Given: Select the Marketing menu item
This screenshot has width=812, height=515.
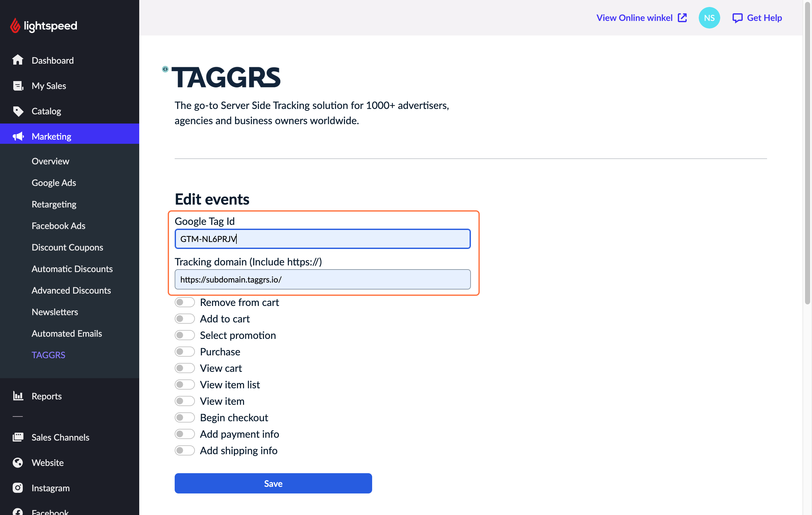Looking at the screenshot, I should point(70,134).
